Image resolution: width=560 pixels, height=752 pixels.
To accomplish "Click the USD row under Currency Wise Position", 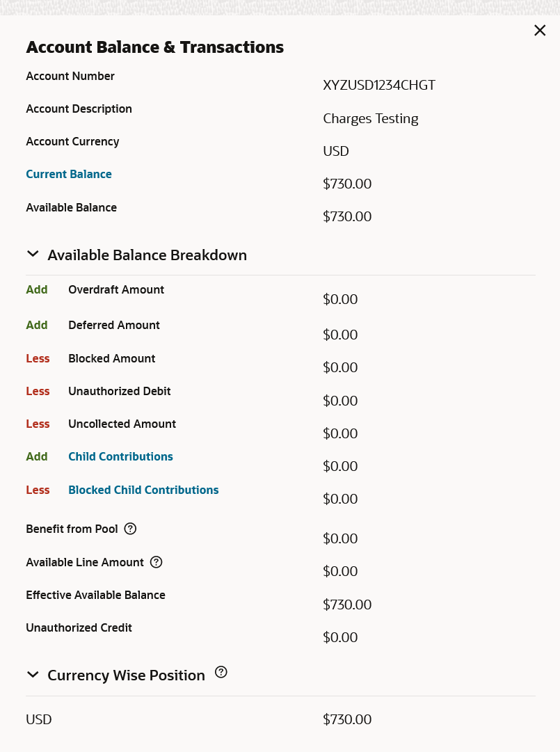I will pyautogui.click(x=39, y=720).
